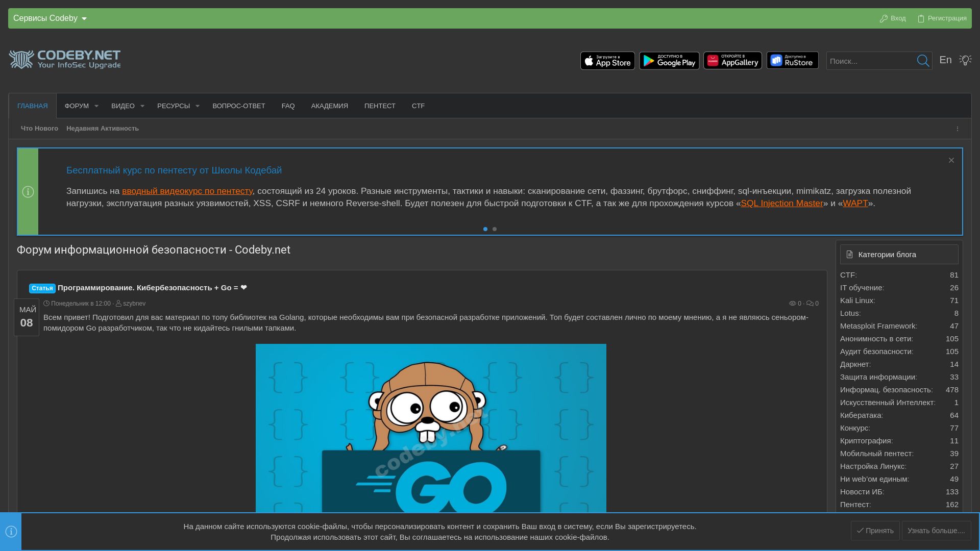
Task: Open the РЕСУРСЫ menu item
Action: click(174, 106)
